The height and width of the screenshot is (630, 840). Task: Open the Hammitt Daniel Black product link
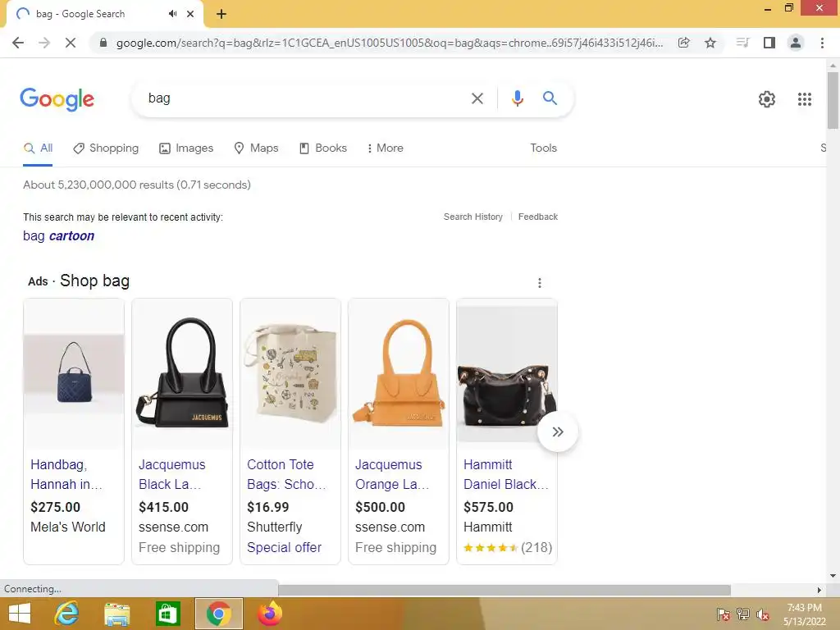(506, 475)
